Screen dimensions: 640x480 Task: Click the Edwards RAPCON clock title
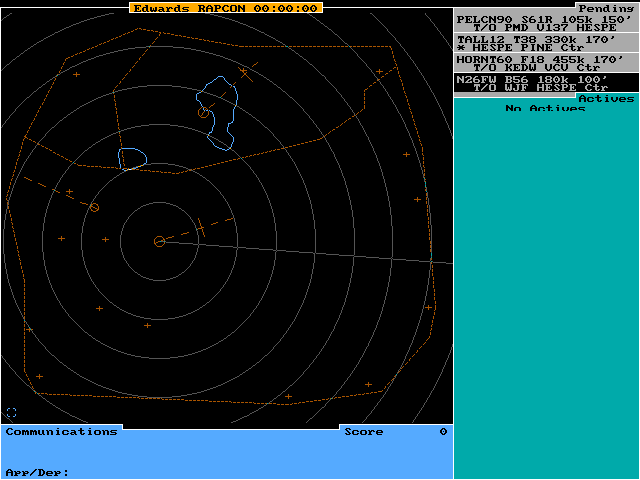coord(226,8)
